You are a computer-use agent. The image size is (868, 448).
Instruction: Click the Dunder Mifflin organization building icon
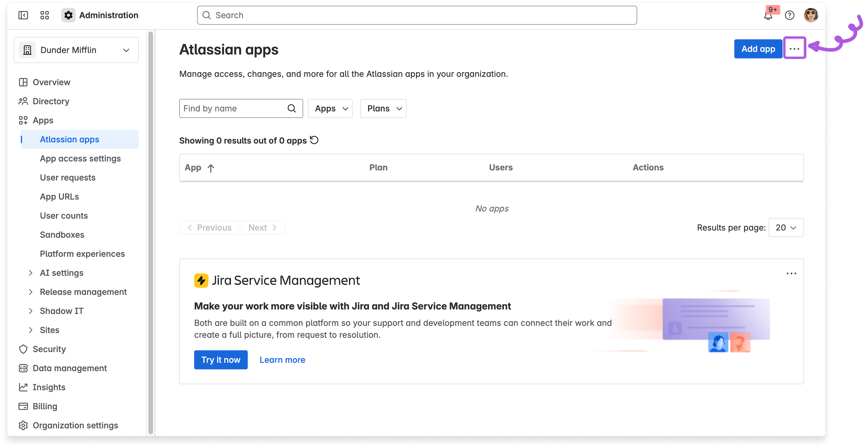(x=27, y=50)
